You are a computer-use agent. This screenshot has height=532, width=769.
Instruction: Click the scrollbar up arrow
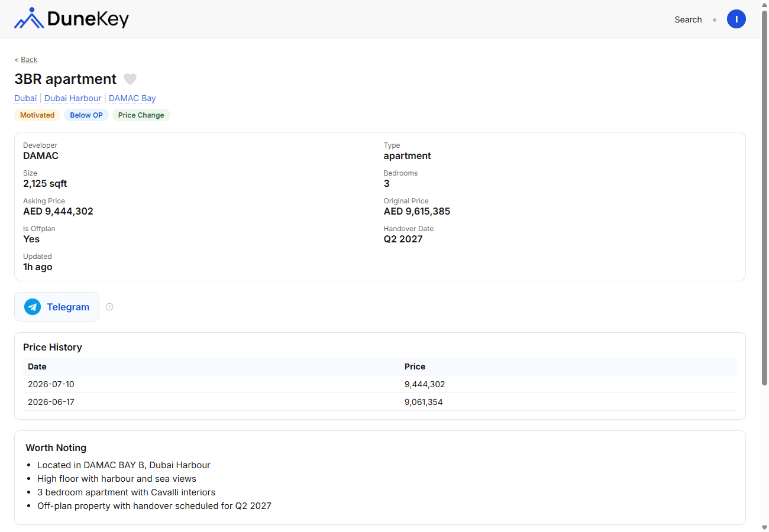pyautogui.click(x=764, y=5)
